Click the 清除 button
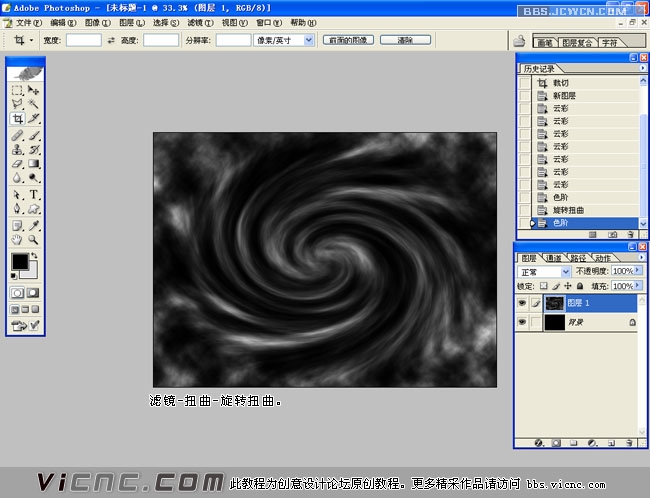The image size is (650, 498). coord(405,40)
